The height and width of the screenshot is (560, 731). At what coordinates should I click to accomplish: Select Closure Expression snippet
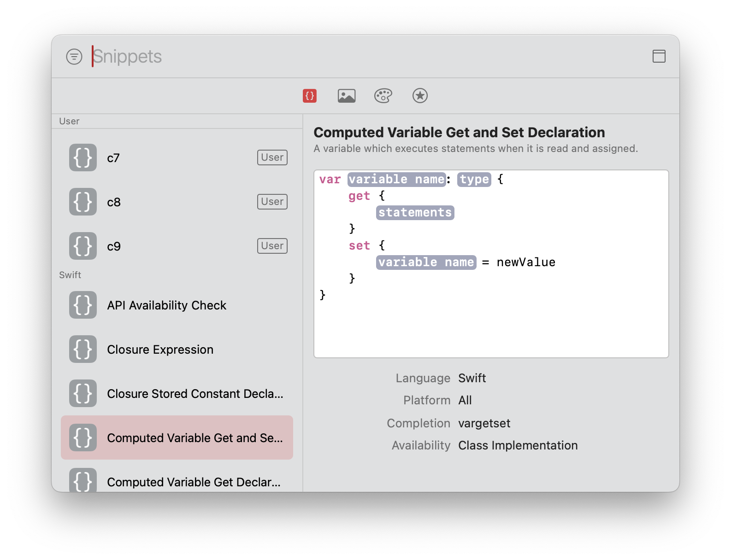(x=177, y=349)
